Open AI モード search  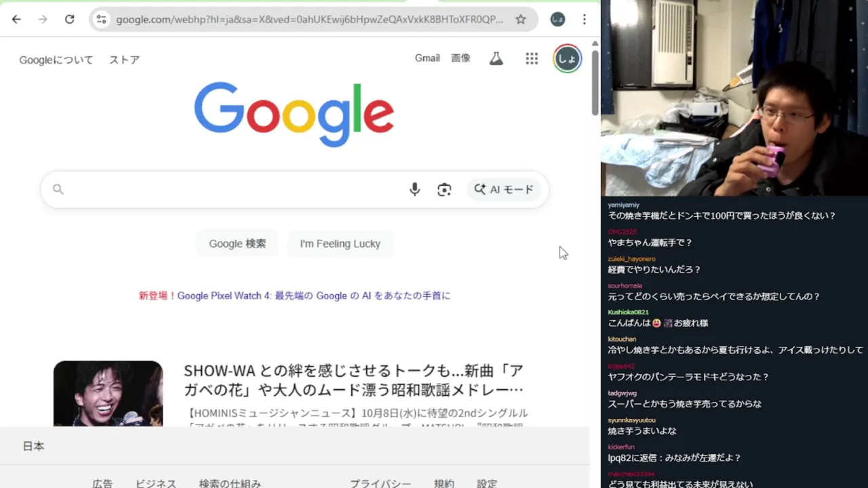pyautogui.click(x=504, y=190)
